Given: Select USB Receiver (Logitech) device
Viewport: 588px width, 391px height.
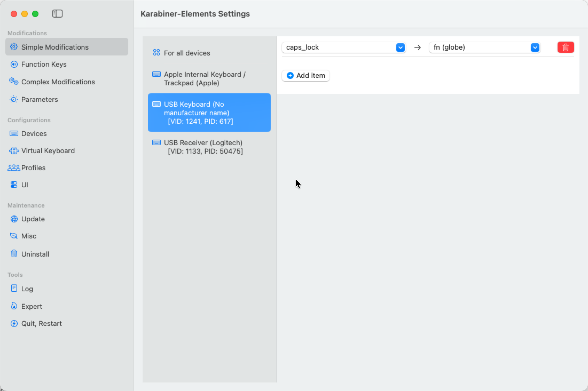Looking at the screenshot, I should click(203, 147).
